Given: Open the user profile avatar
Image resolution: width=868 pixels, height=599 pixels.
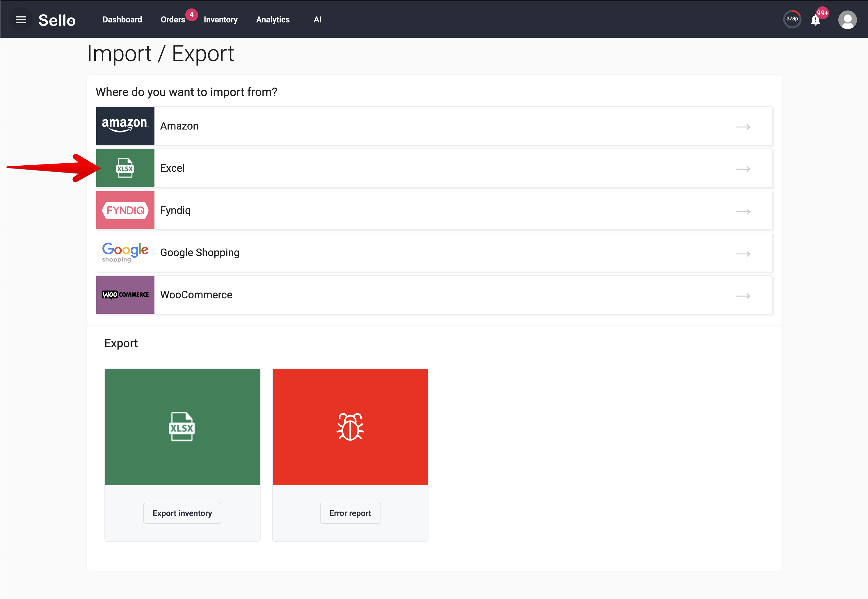Looking at the screenshot, I should point(847,20).
